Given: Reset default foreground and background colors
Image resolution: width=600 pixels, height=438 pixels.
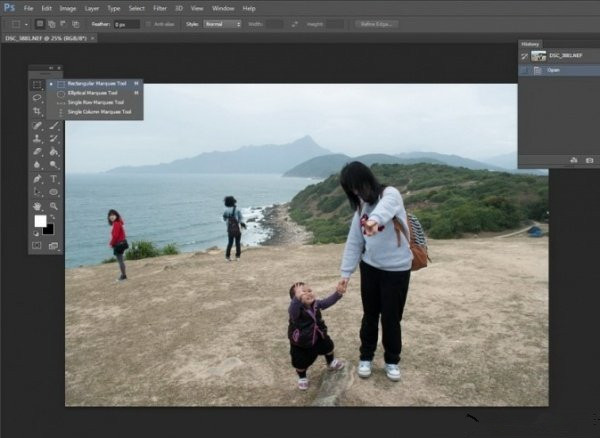Looking at the screenshot, I should tap(36, 233).
